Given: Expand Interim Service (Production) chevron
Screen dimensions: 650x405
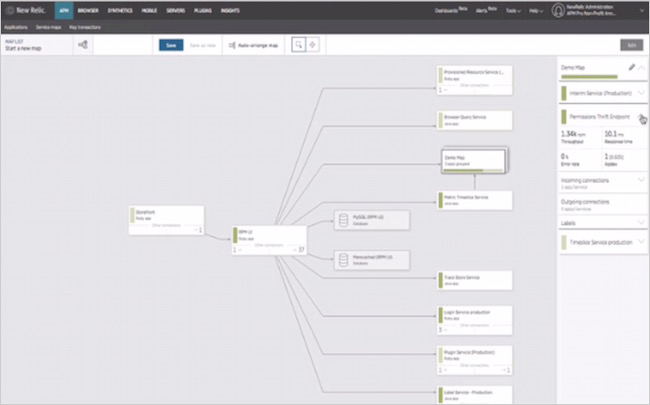Looking at the screenshot, I should [641, 92].
